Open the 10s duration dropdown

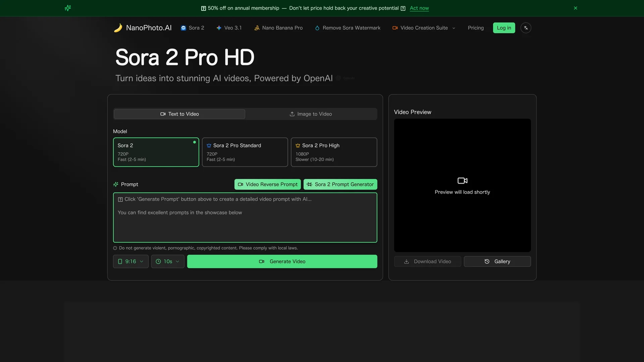coord(168,261)
